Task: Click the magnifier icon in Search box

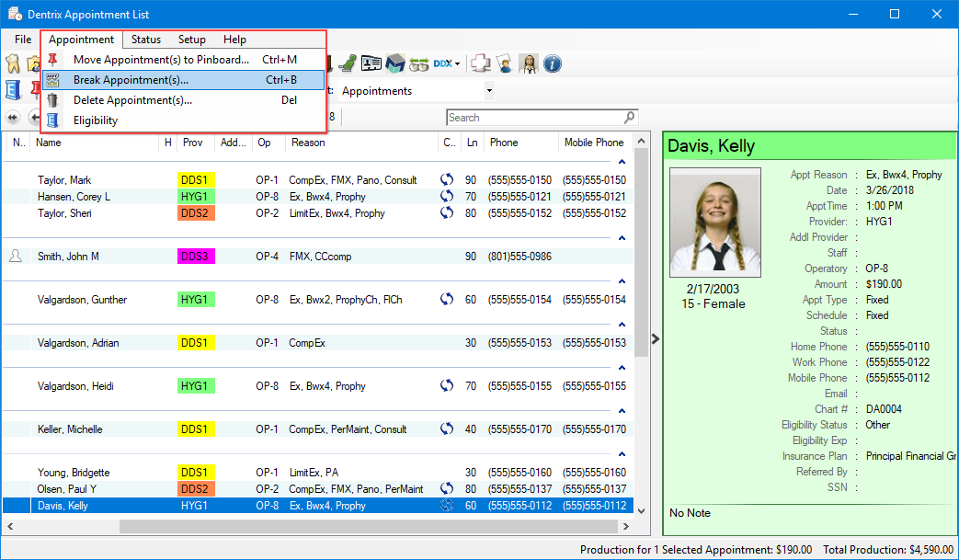Action: (630, 118)
